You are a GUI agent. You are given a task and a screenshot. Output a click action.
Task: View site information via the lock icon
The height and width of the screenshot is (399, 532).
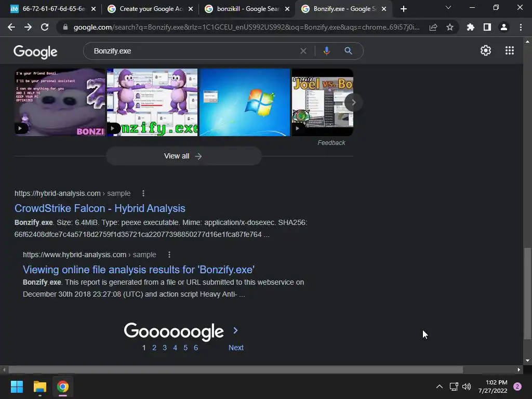pos(65,28)
